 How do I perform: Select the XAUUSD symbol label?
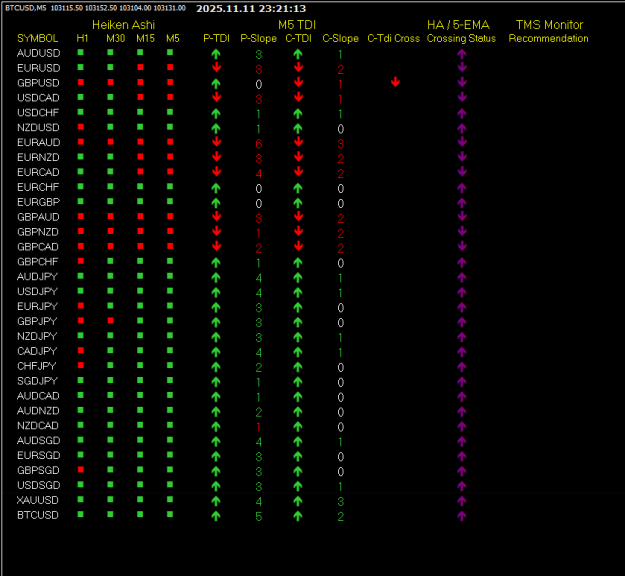point(37,500)
